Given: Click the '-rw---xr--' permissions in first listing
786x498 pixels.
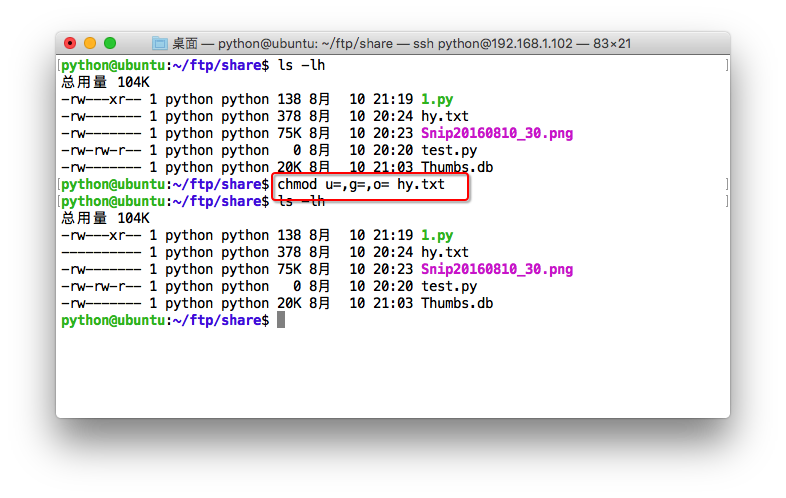Looking at the screenshot, I should (101, 99).
